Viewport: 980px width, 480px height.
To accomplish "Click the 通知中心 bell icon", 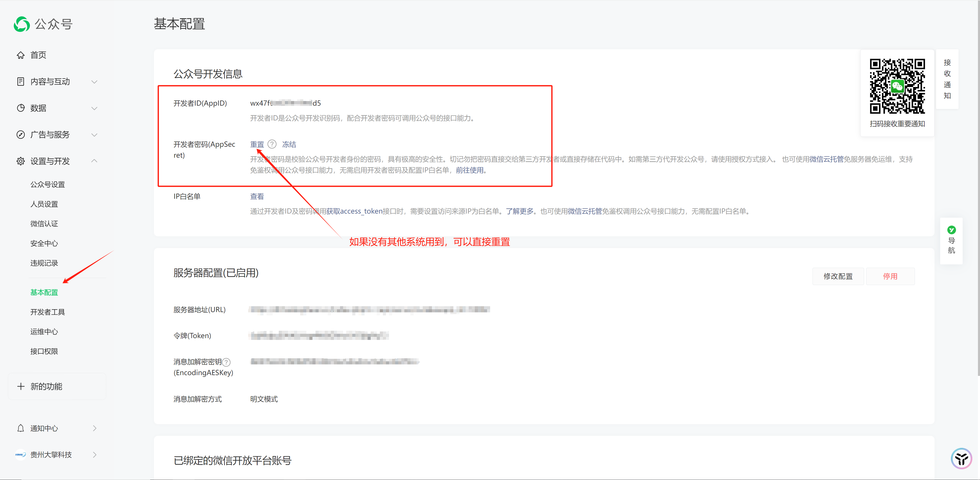I will click(x=20, y=428).
